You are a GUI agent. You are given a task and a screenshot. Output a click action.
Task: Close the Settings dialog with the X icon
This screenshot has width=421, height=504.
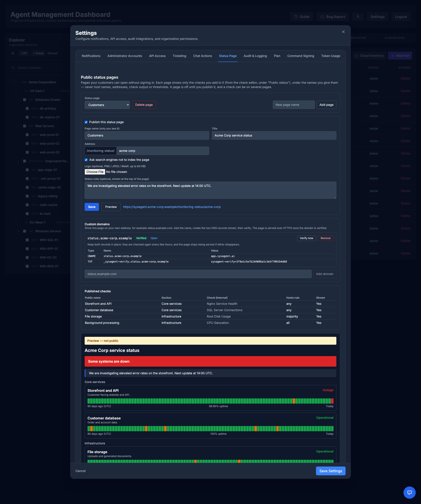tap(343, 32)
